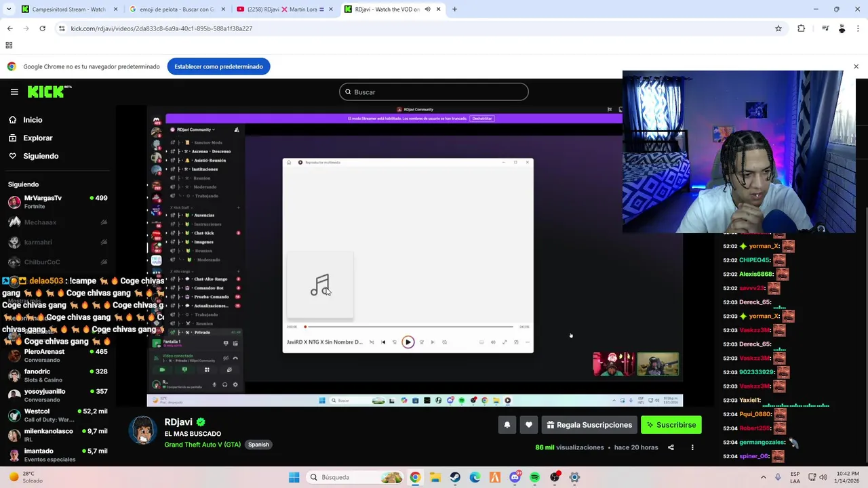Open Discord user settings gear
868x488 pixels.
235,385
